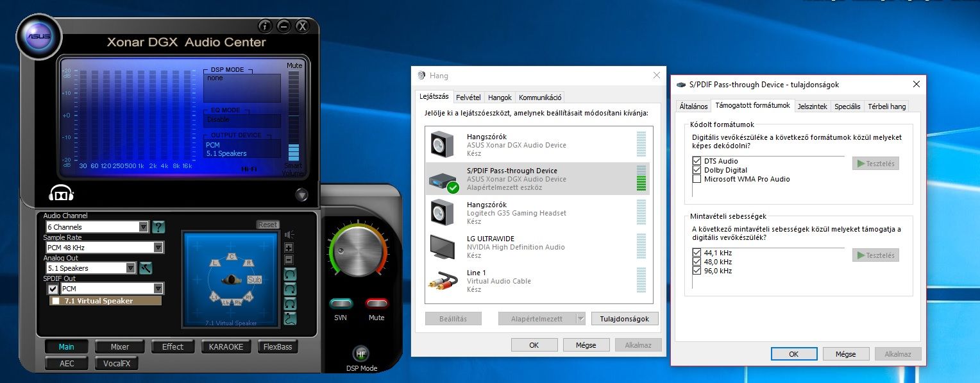Click the ASUS logo orb
The image size is (980, 383).
(x=38, y=37)
